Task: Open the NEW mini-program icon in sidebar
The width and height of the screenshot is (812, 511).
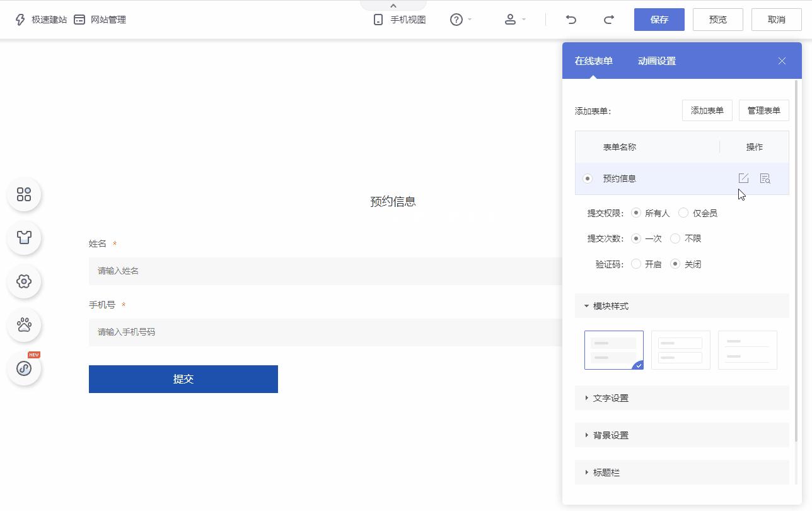Action: 24,368
